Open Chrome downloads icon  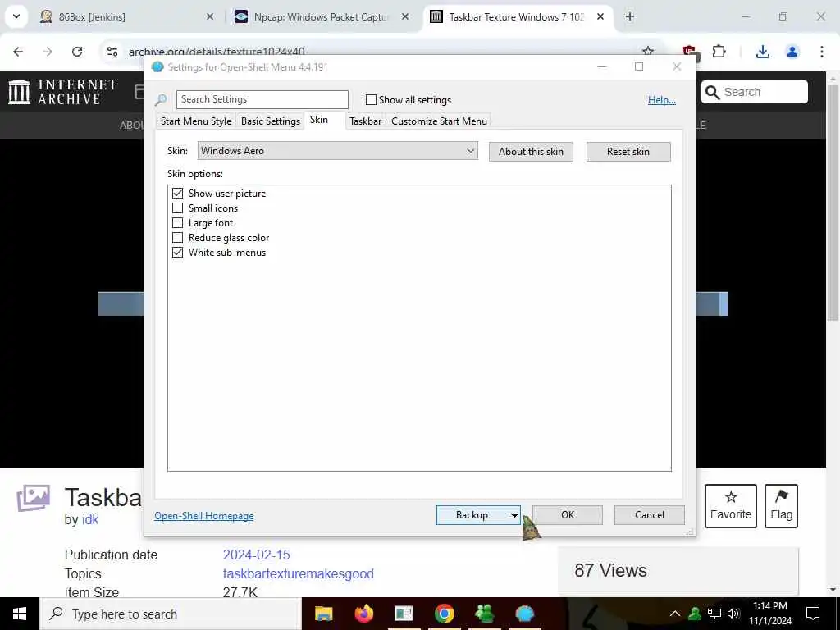click(x=763, y=52)
